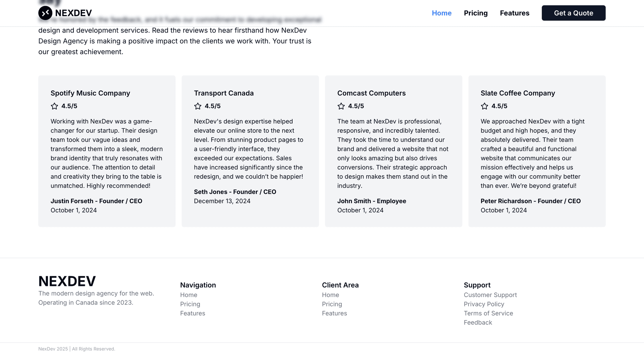Open the Features link in top navigation bar
The width and height of the screenshot is (644, 355).
pos(515,13)
